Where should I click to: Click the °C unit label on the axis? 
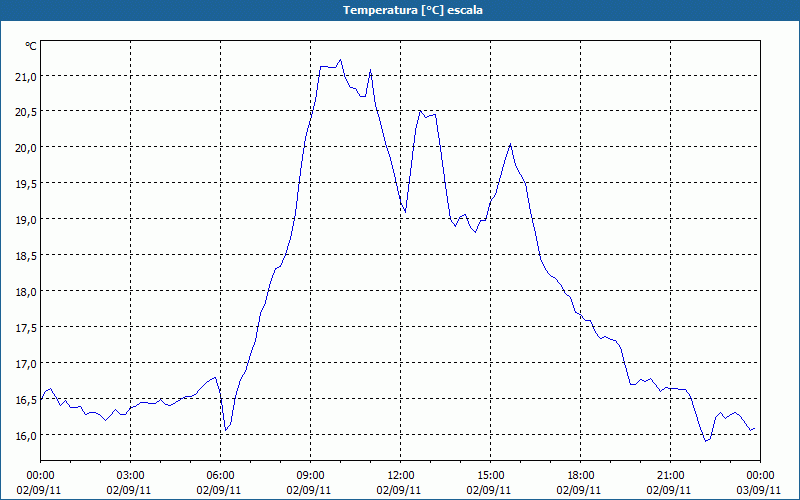coord(31,46)
